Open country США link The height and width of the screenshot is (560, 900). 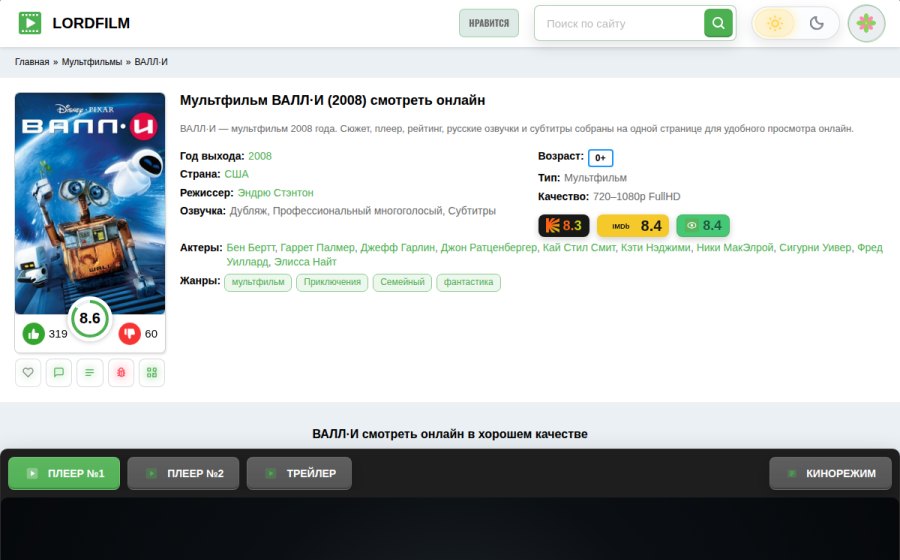(x=236, y=174)
